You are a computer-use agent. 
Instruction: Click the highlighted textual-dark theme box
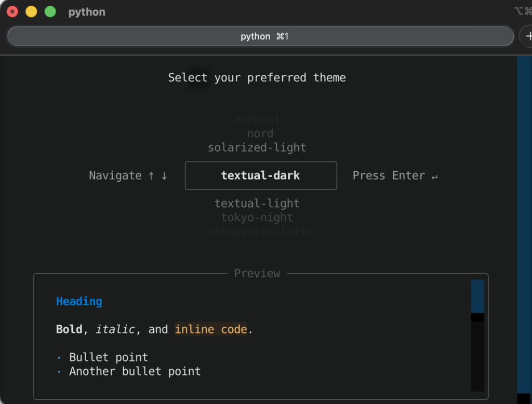point(260,176)
